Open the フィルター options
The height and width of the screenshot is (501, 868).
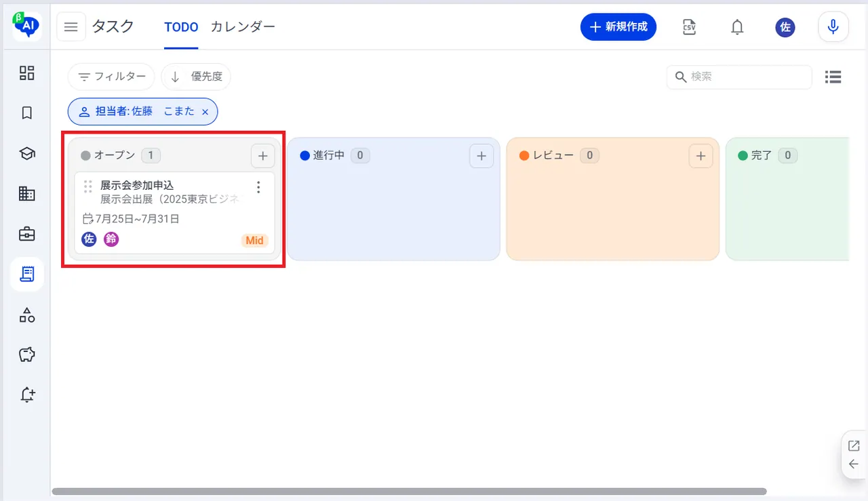[x=111, y=77]
